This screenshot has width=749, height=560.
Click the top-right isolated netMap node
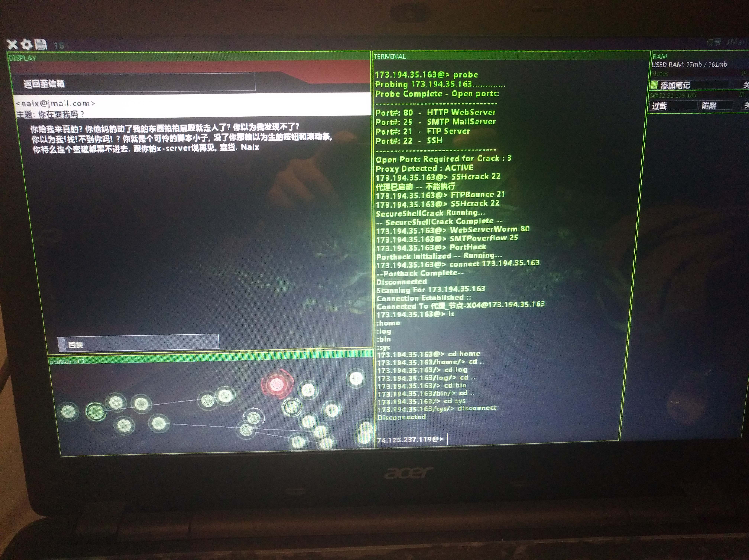coord(356,378)
